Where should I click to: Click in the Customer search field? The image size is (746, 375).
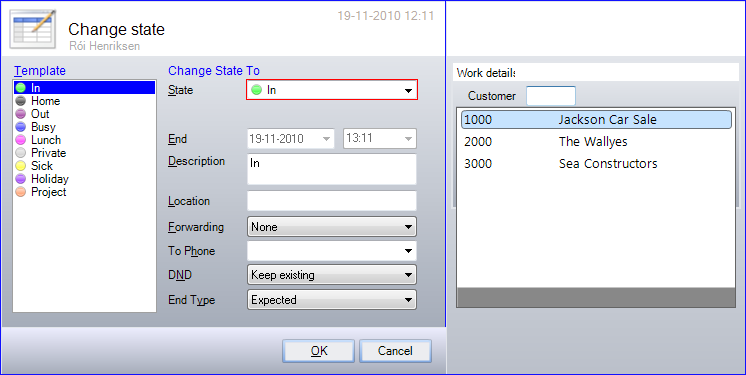point(551,96)
